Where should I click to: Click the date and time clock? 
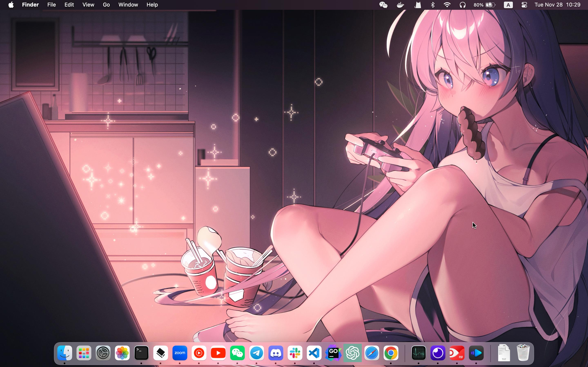pos(557,5)
